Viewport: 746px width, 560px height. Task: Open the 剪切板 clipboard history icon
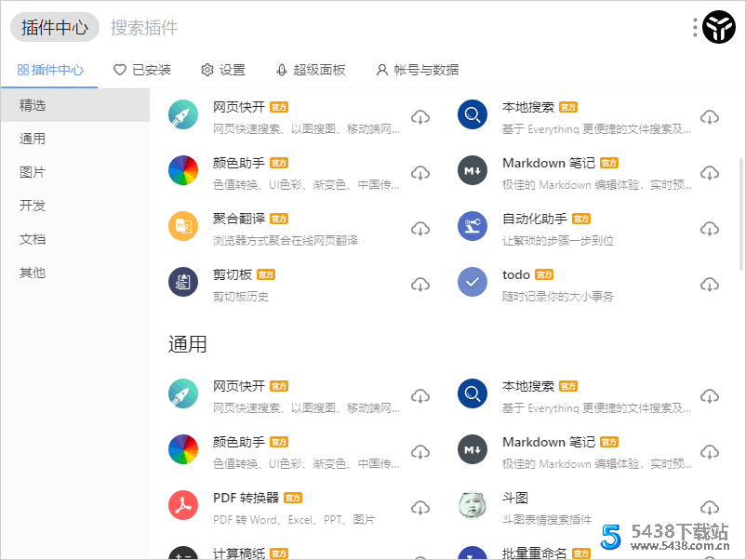coord(183,283)
